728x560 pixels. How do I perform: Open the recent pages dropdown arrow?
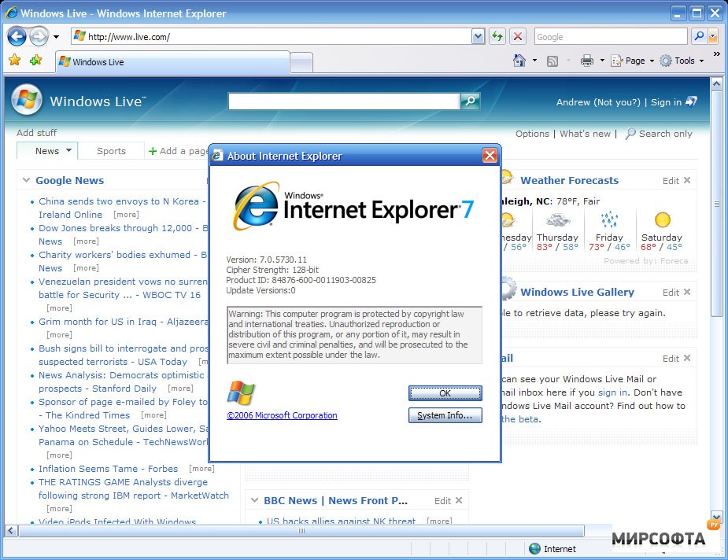pos(56,37)
